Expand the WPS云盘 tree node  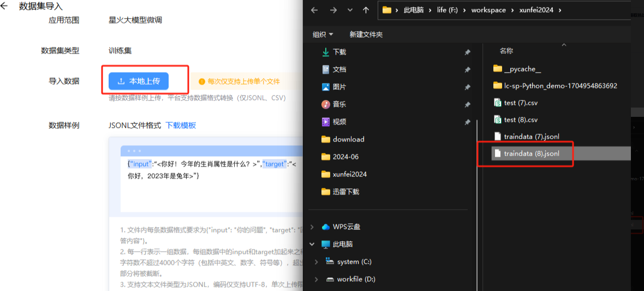(313, 227)
